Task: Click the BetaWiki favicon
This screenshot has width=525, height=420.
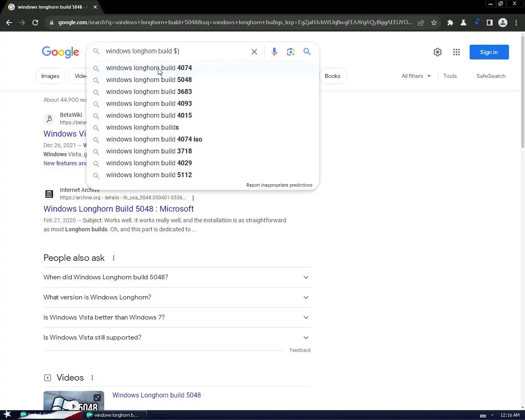Action: [49, 119]
